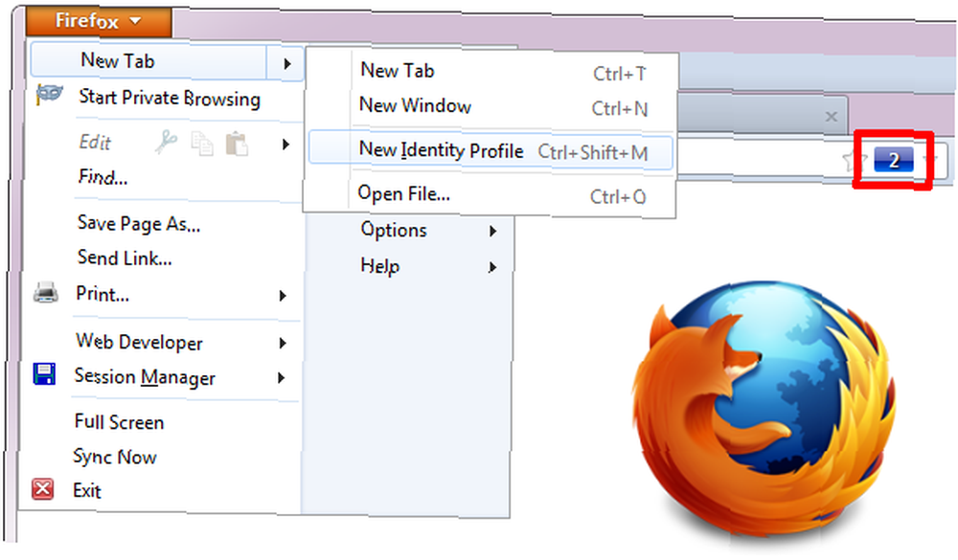Choose Send Link...
This screenshot has height=560, width=958.
(x=125, y=258)
